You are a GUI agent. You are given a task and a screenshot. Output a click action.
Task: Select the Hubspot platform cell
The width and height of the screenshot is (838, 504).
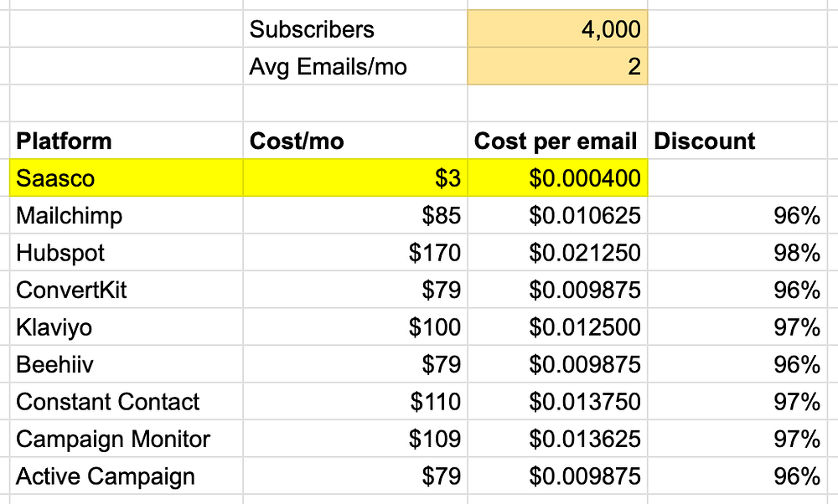coord(127,253)
